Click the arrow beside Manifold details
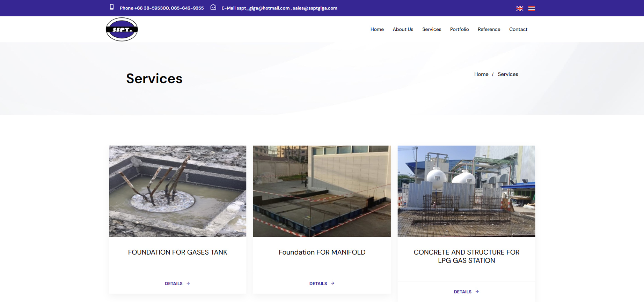The height and width of the screenshot is (302, 644). (333, 283)
